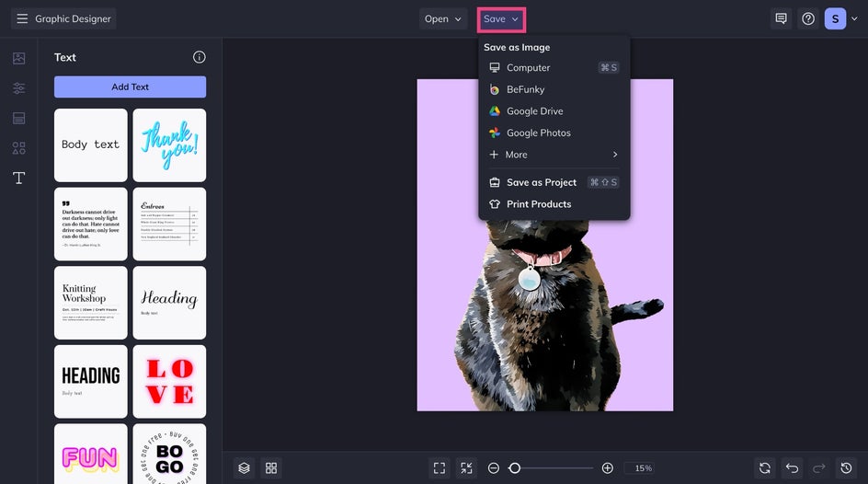Viewport: 868px width, 484px height.
Task: Save image to BeFunky
Action: click(554, 89)
